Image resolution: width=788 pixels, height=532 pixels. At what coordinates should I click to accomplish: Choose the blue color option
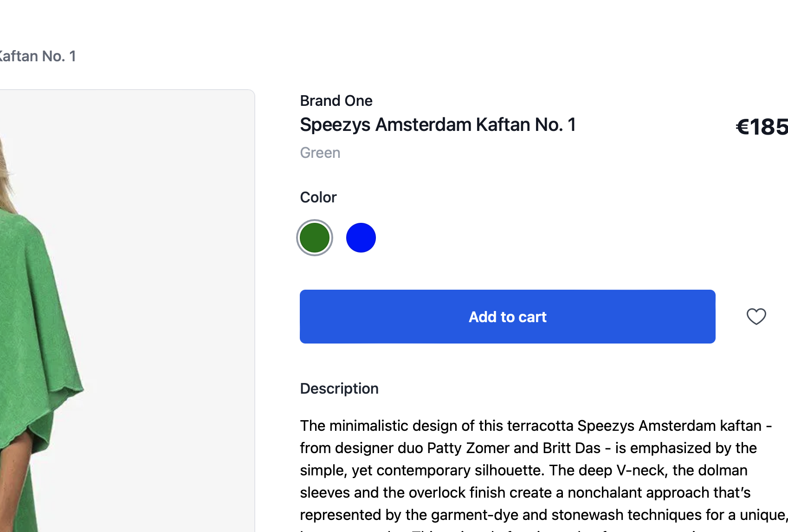tap(361, 238)
